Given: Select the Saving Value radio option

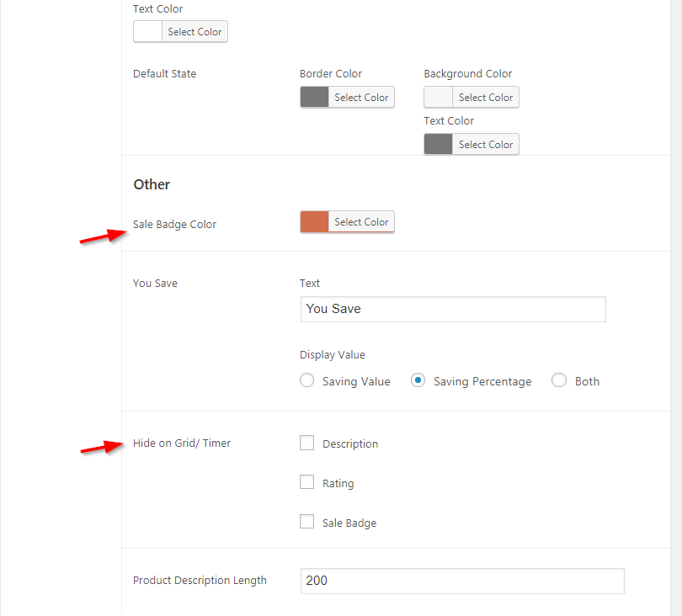Looking at the screenshot, I should pos(306,380).
